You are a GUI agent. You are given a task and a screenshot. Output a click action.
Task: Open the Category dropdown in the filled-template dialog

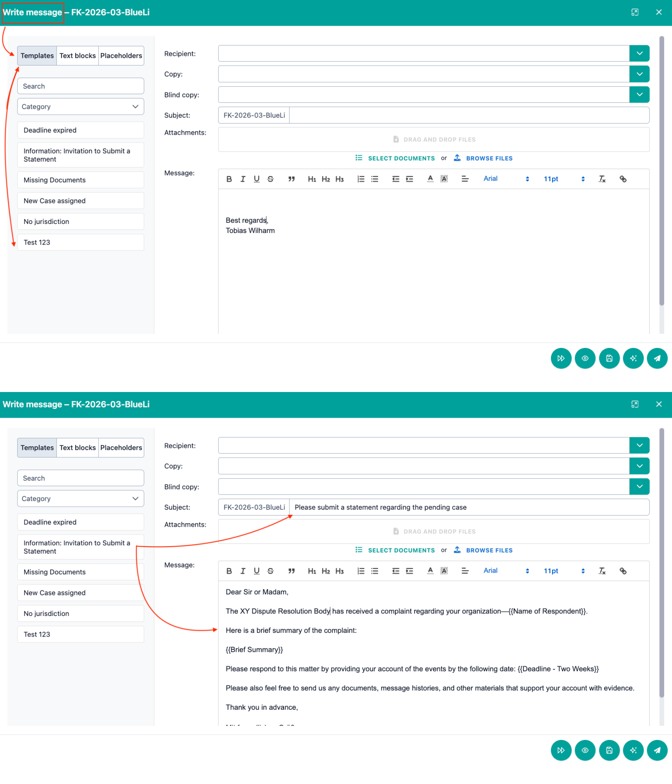pyautogui.click(x=81, y=499)
